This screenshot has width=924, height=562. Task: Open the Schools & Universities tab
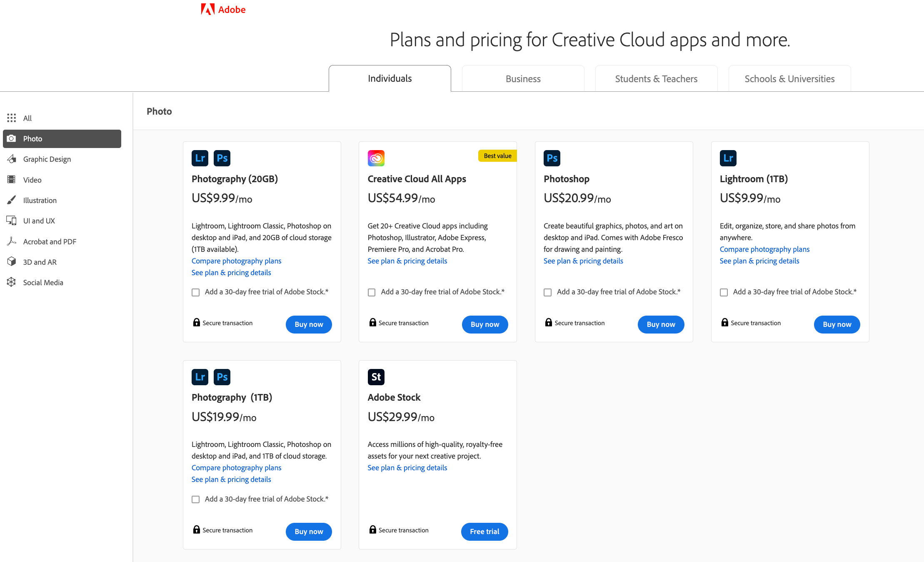(790, 78)
